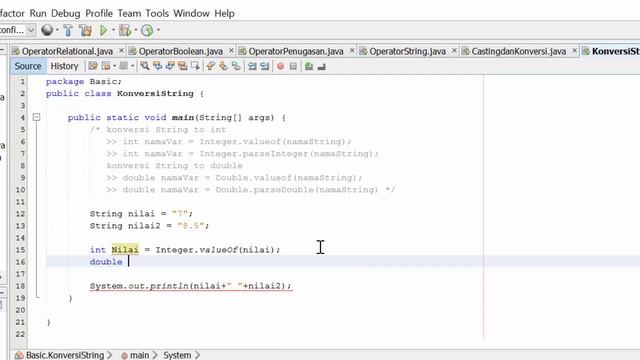Click the highlighted Nilai variable on line 15
Viewport: 640px width, 360px height.
pyautogui.click(x=125, y=250)
